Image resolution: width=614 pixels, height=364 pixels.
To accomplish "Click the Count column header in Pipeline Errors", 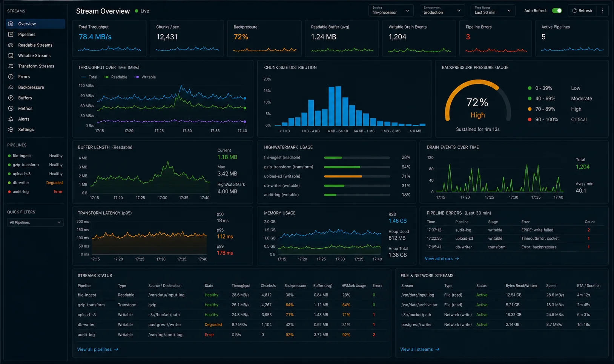I will coord(590,222).
